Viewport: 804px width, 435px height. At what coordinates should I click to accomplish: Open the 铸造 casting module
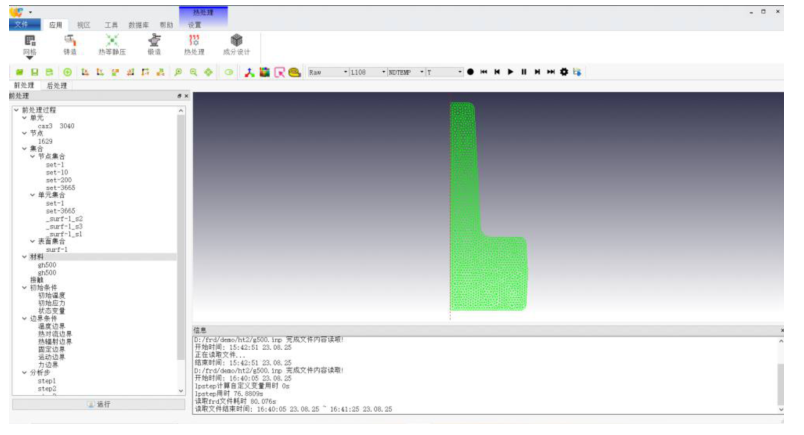[x=70, y=45]
